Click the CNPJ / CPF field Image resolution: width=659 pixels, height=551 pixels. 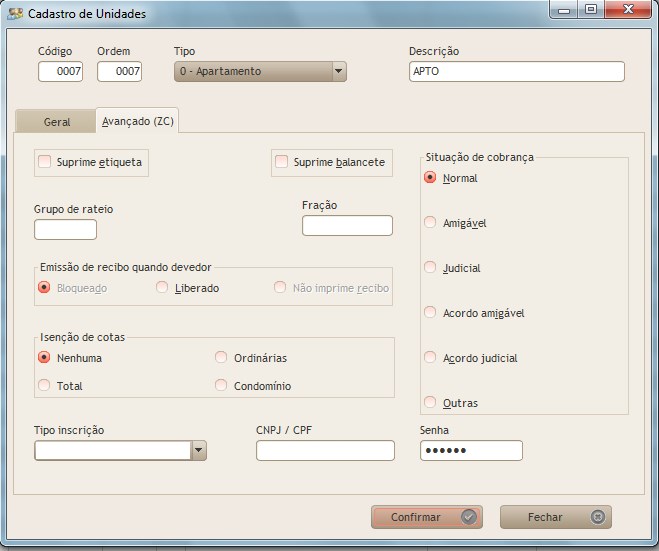(325, 451)
